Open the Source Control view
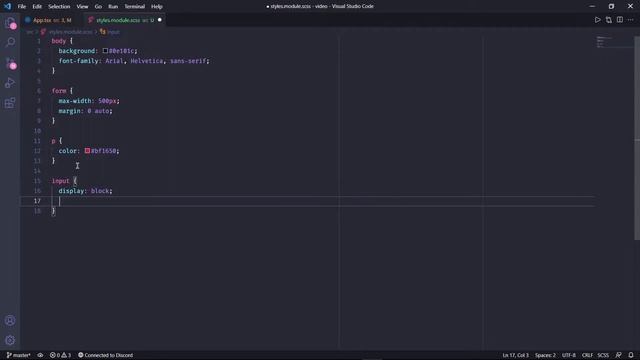This screenshot has width=640, height=360. pos(10,62)
